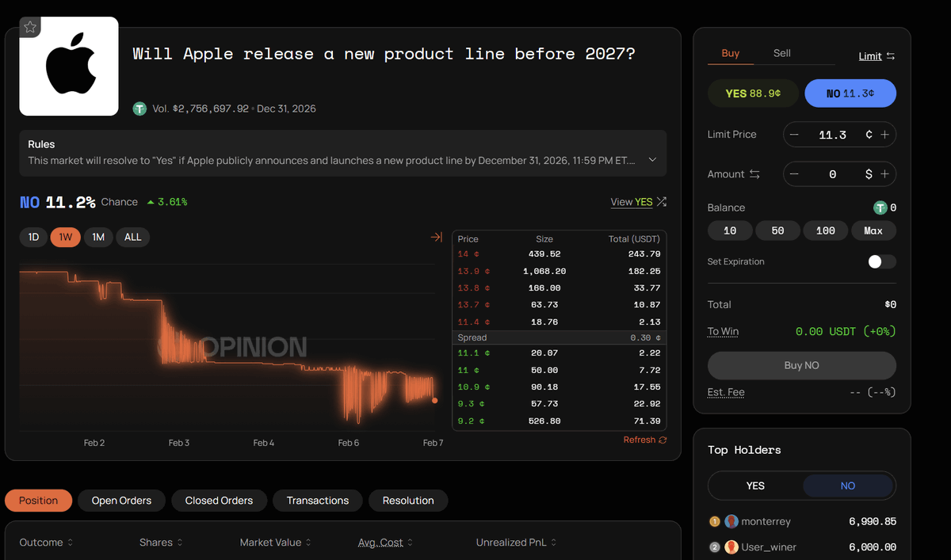
Task: Click the 11.4 ¢ ask price
Action: (472, 322)
